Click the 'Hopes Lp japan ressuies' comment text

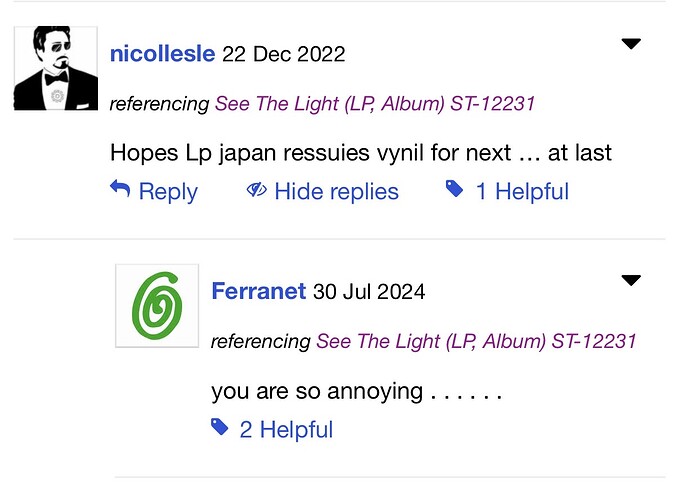click(361, 153)
